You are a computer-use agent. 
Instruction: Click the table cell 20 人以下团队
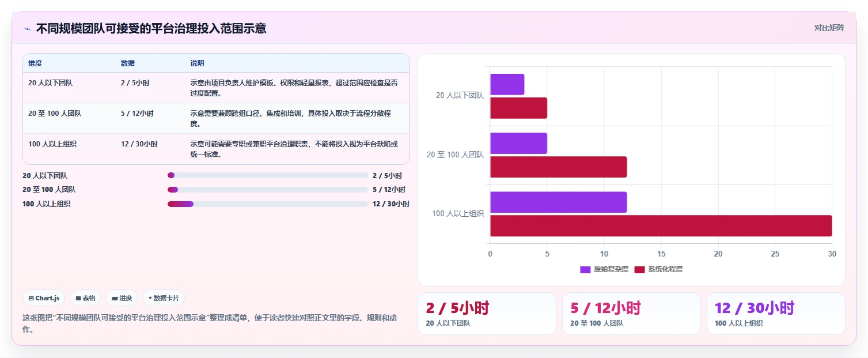coord(50,83)
